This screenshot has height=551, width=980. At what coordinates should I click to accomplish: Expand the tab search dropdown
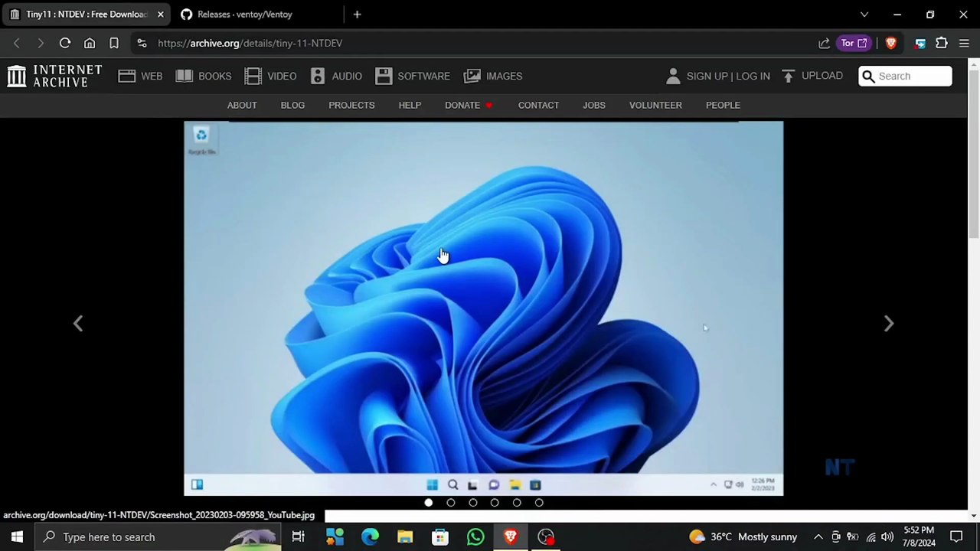click(864, 14)
